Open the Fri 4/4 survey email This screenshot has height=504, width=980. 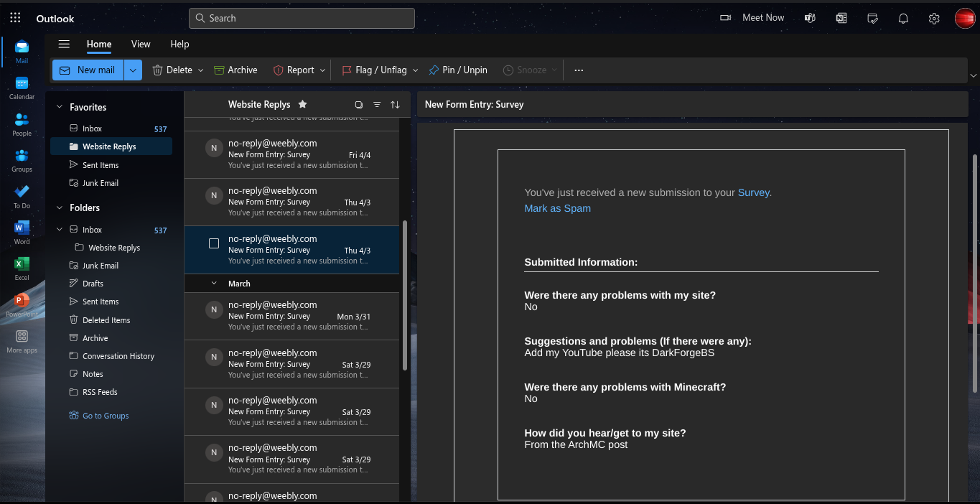click(x=291, y=154)
